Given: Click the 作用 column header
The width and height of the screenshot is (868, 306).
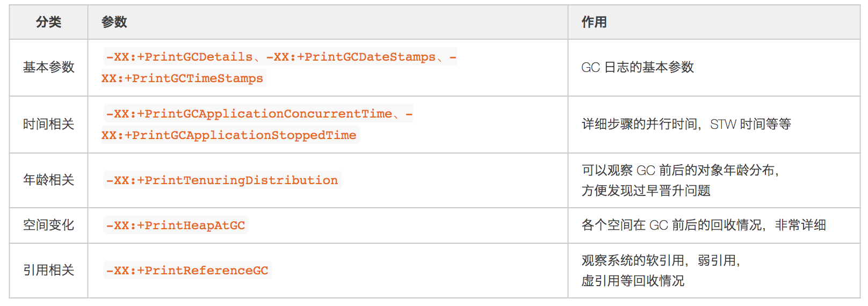Looking at the screenshot, I should pyautogui.click(x=594, y=22).
